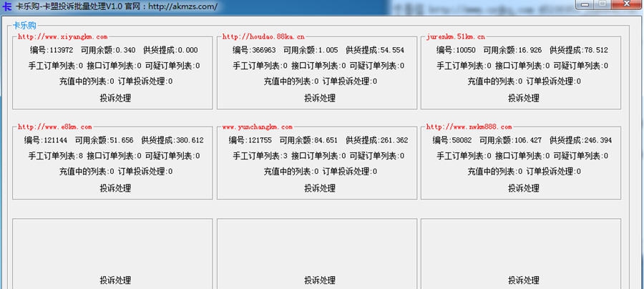Click 投诉处理 button in the houdao.88ka panel
This screenshot has width=644, height=289.
(320, 98)
